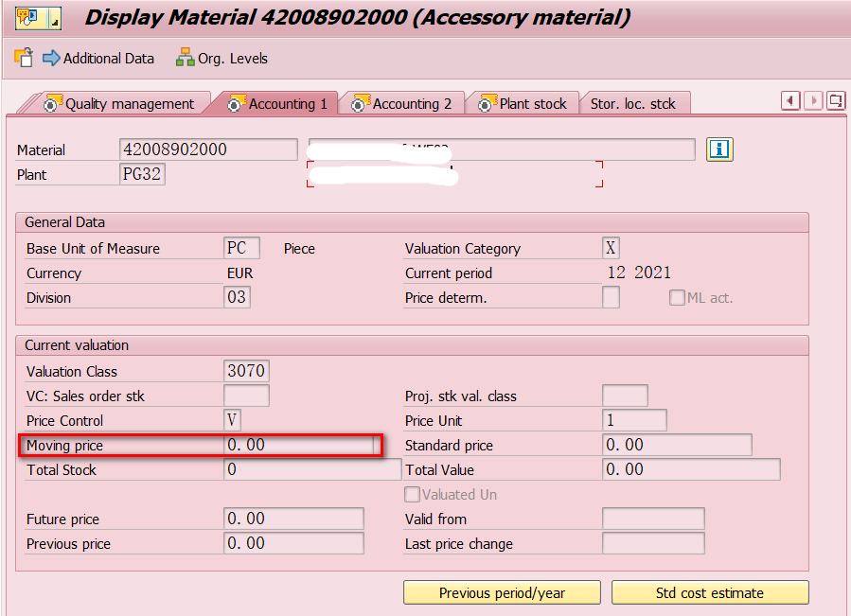Click the Quality management tab icon
This screenshot has width=851, height=616.
click(x=53, y=102)
